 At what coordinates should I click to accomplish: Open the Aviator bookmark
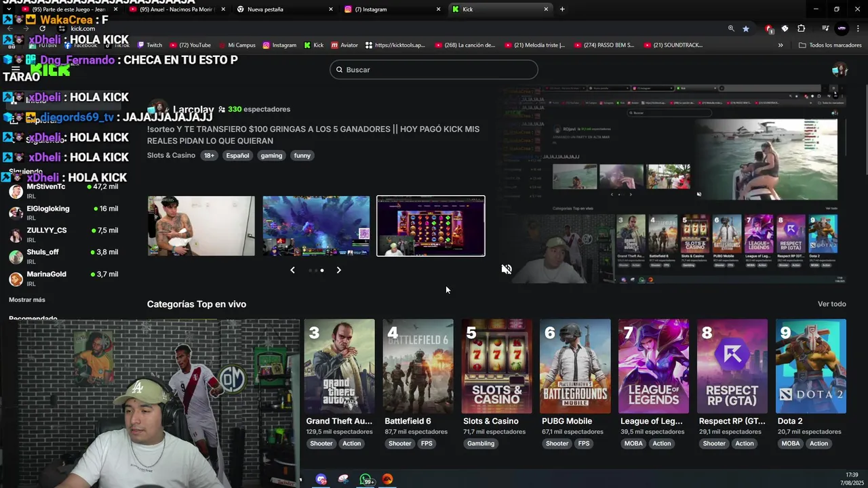[344, 45]
